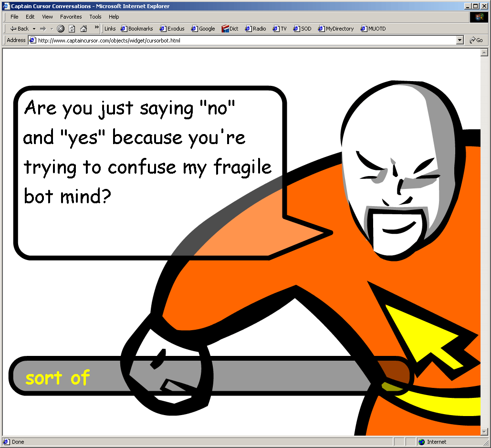Open the Radio link in Links bar
This screenshot has width=491, height=448.
pyautogui.click(x=256, y=29)
